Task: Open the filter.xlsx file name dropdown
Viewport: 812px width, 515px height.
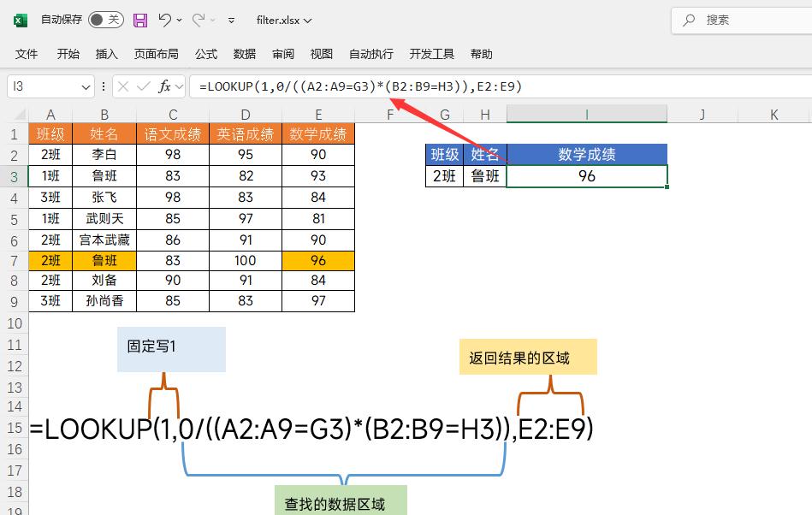Action: (x=284, y=21)
